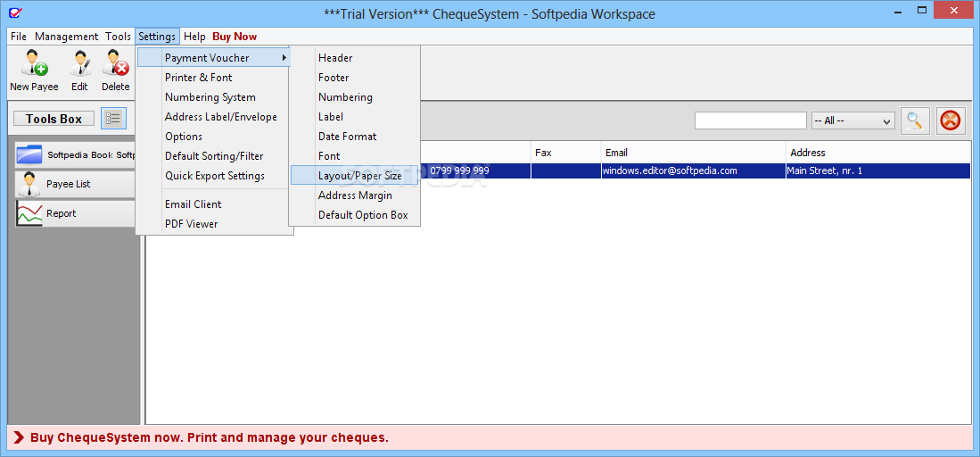Click Buy Now in the menu bar
The height and width of the screenshot is (457, 980).
(235, 37)
